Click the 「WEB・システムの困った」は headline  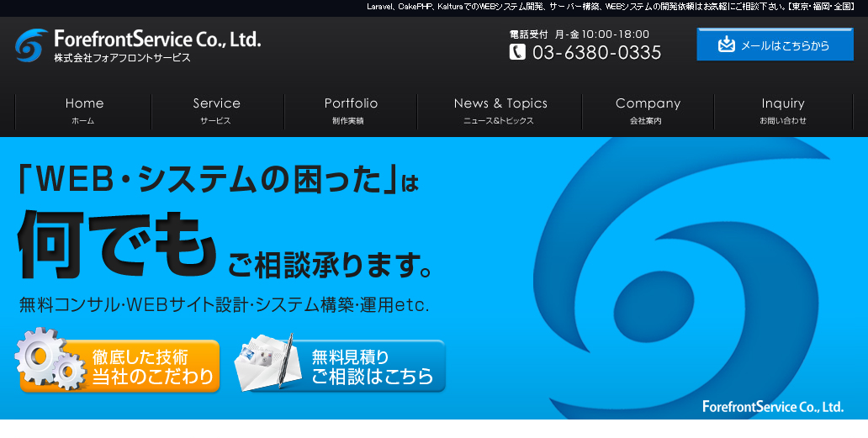click(220, 179)
